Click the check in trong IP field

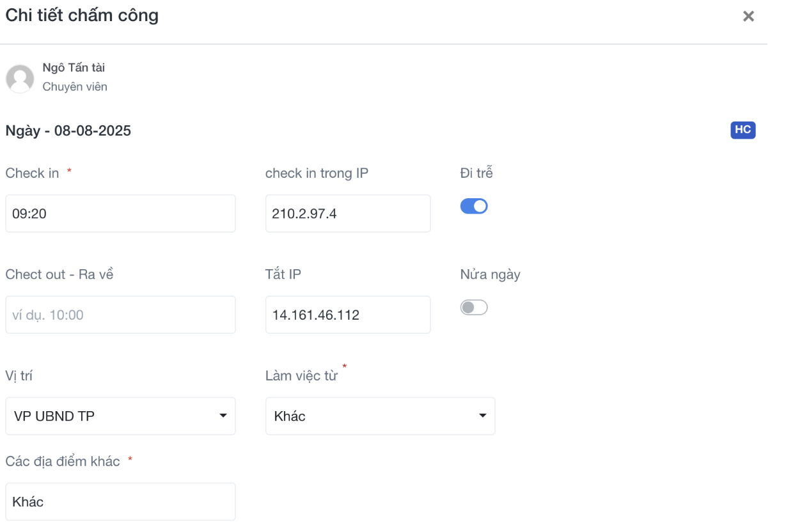click(347, 214)
